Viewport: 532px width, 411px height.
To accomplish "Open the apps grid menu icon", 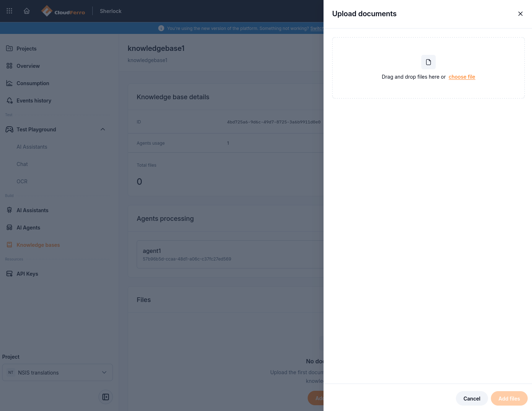I will click(x=9, y=11).
